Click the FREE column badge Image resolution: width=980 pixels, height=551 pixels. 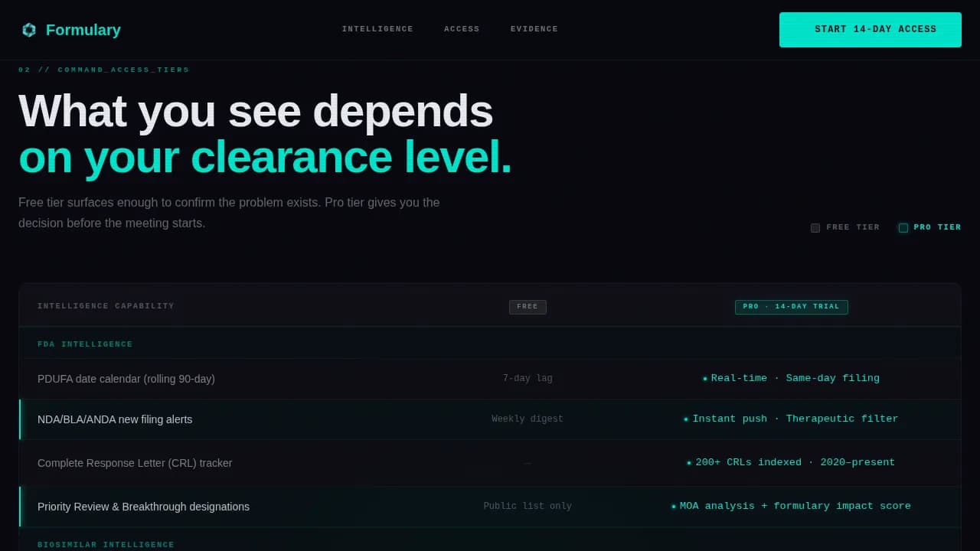528,307
